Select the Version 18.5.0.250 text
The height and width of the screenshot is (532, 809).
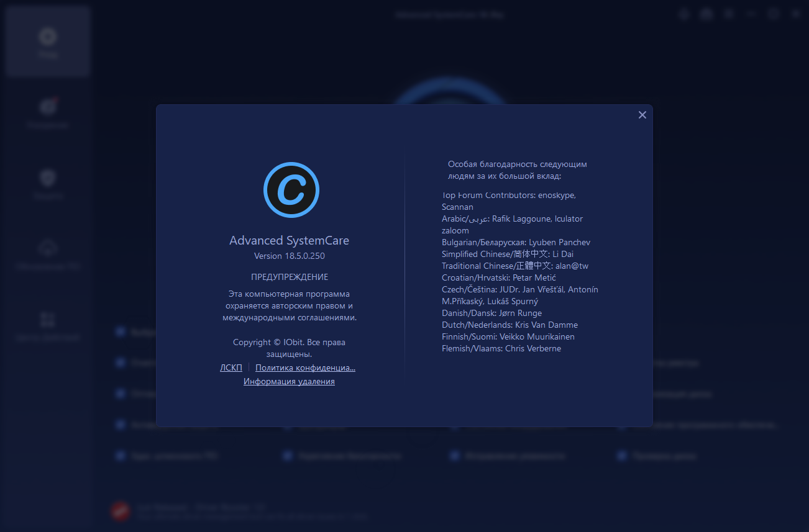click(x=290, y=256)
